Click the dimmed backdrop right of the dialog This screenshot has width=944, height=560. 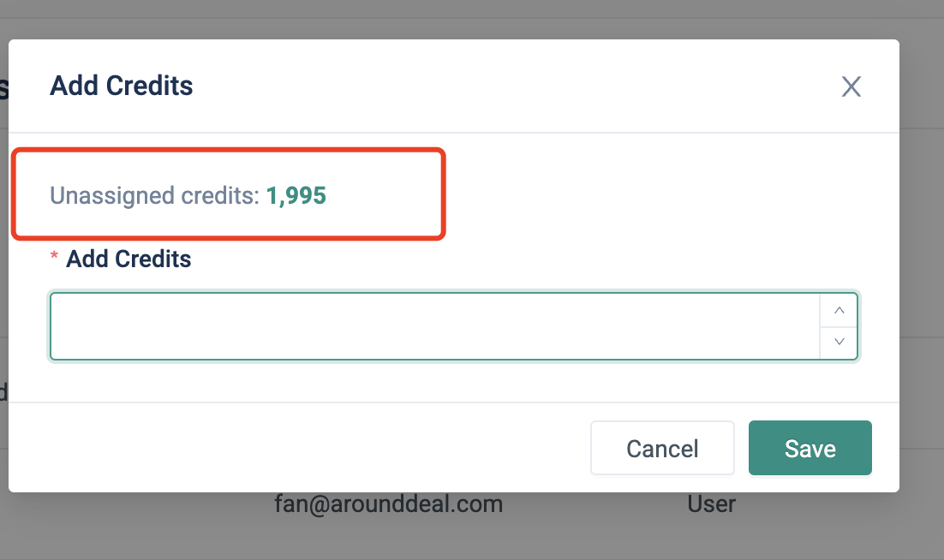922,257
